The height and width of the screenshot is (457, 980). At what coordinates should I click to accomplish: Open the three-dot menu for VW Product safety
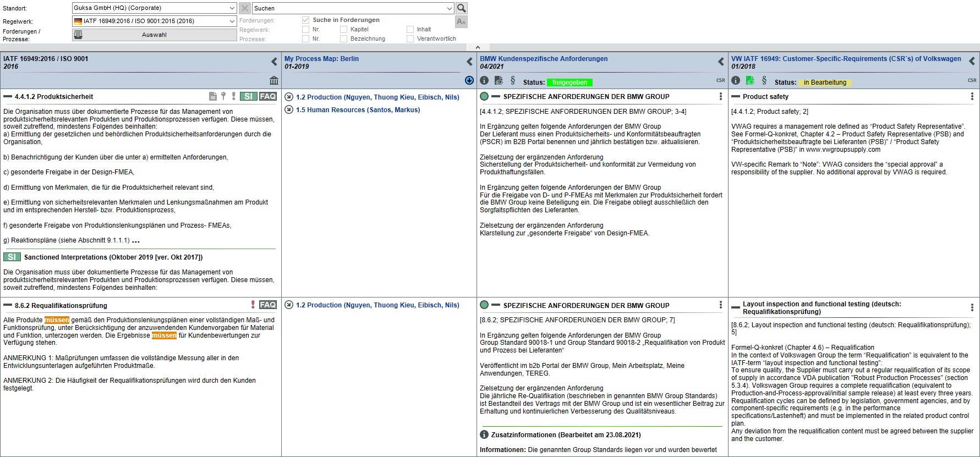[972, 96]
